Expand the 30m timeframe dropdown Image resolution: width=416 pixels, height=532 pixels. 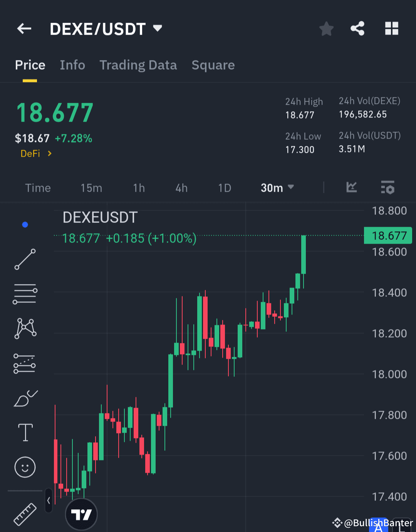277,188
